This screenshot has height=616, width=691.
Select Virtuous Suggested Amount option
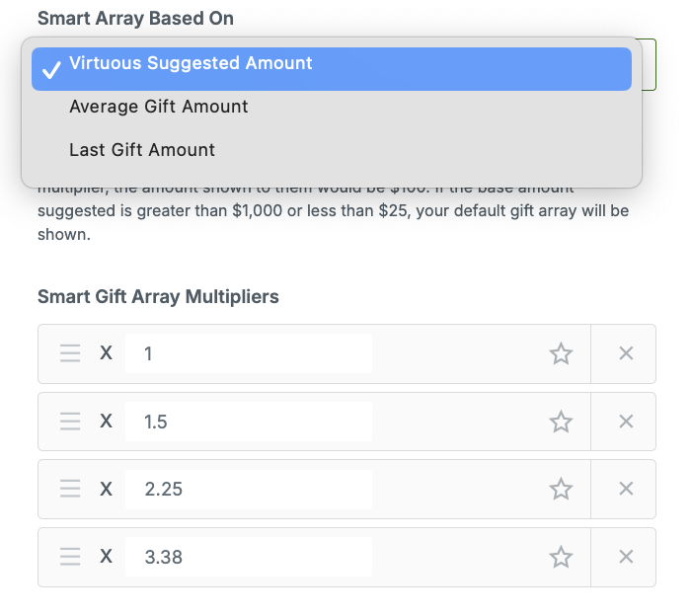pos(332,69)
